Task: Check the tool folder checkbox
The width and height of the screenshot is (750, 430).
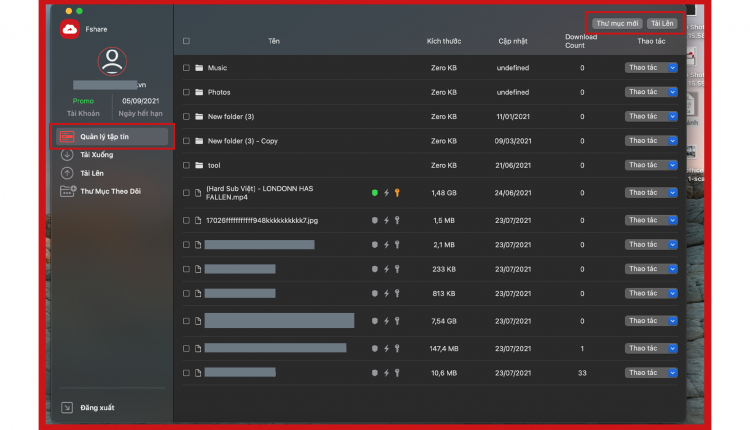Action: click(x=186, y=165)
